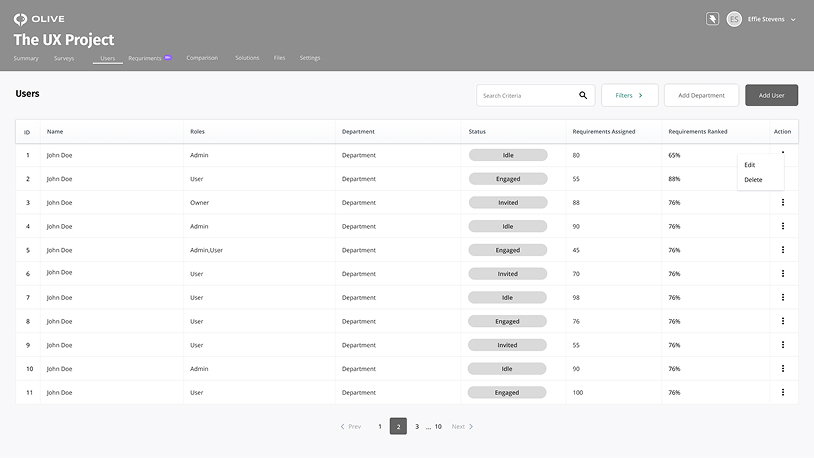Select the Users tab
814x458 pixels.
pyautogui.click(x=107, y=58)
